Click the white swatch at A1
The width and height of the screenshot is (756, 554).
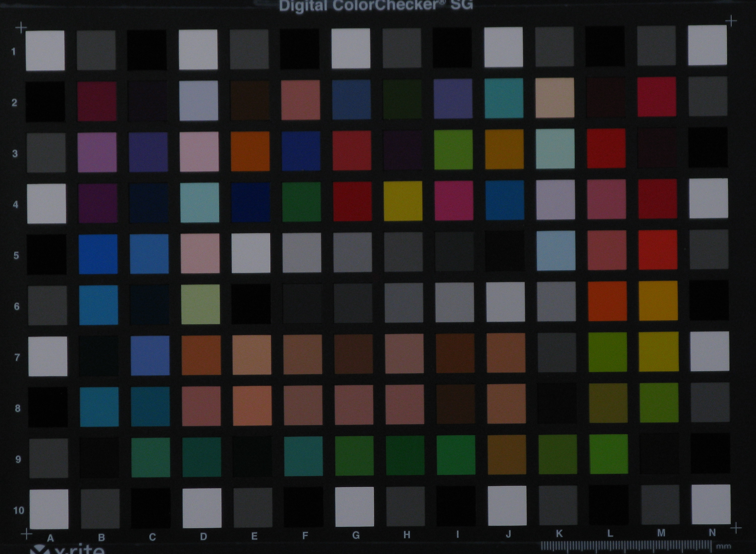click(x=45, y=51)
